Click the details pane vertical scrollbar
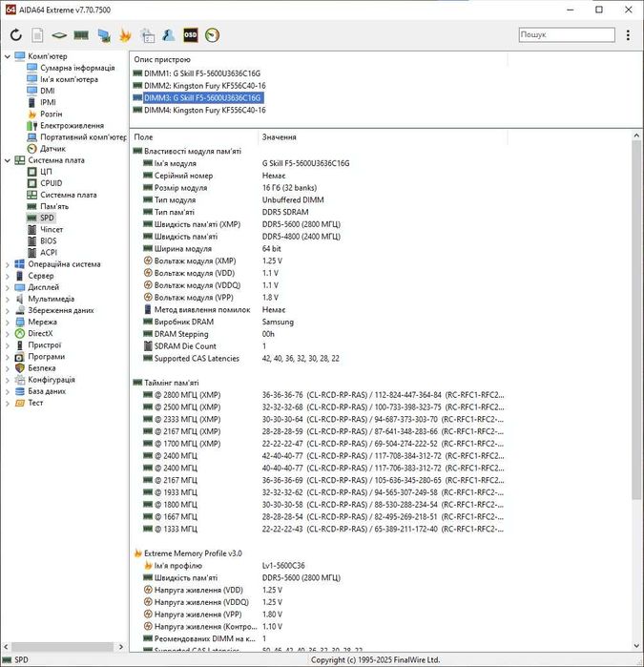The width and height of the screenshot is (644, 667). tap(636, 320)
